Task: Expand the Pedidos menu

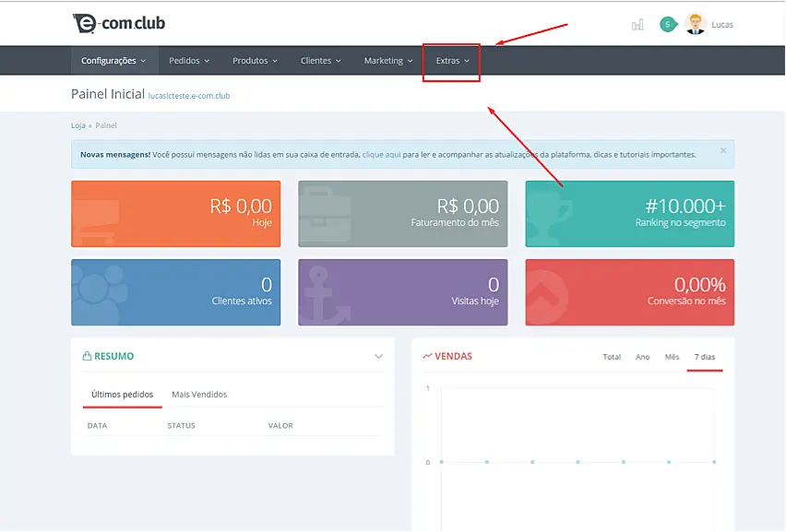Action: pos(189,61)
